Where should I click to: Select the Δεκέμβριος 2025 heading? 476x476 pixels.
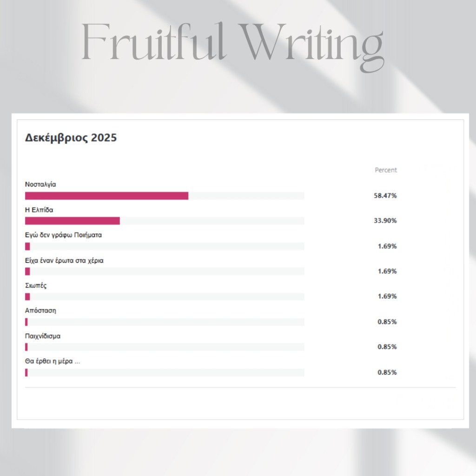71,138
